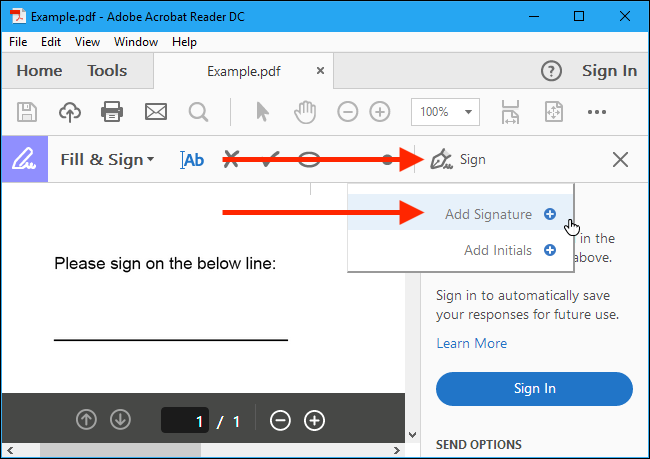The image size is (650, 459).
Task: Select Add Initials option
Action: click(499, 250)
